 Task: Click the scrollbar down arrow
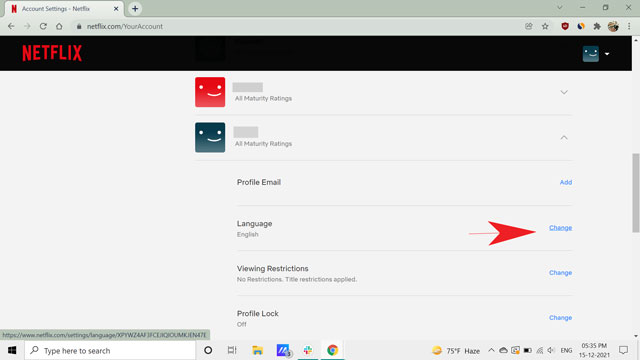click(636, 336)
